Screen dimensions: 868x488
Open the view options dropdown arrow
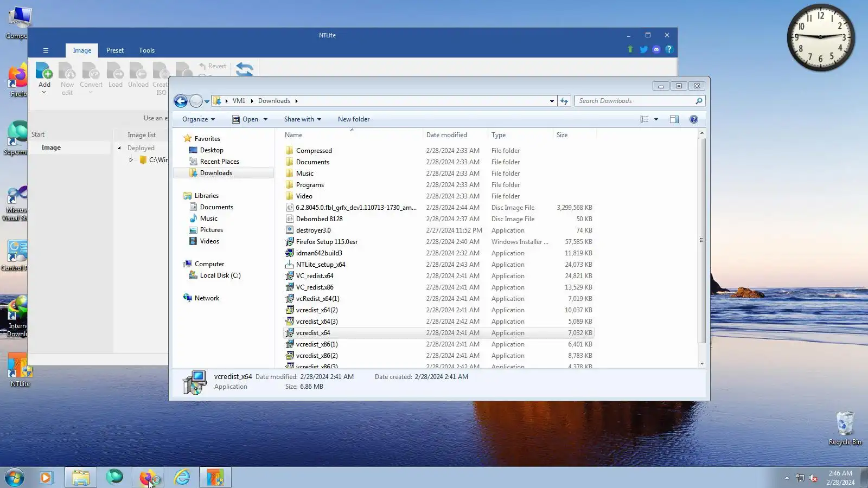pos(656,119)
